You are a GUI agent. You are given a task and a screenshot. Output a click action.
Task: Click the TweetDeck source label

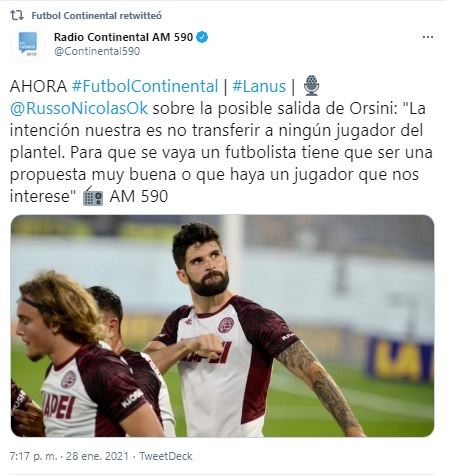(x=166, y=456)
